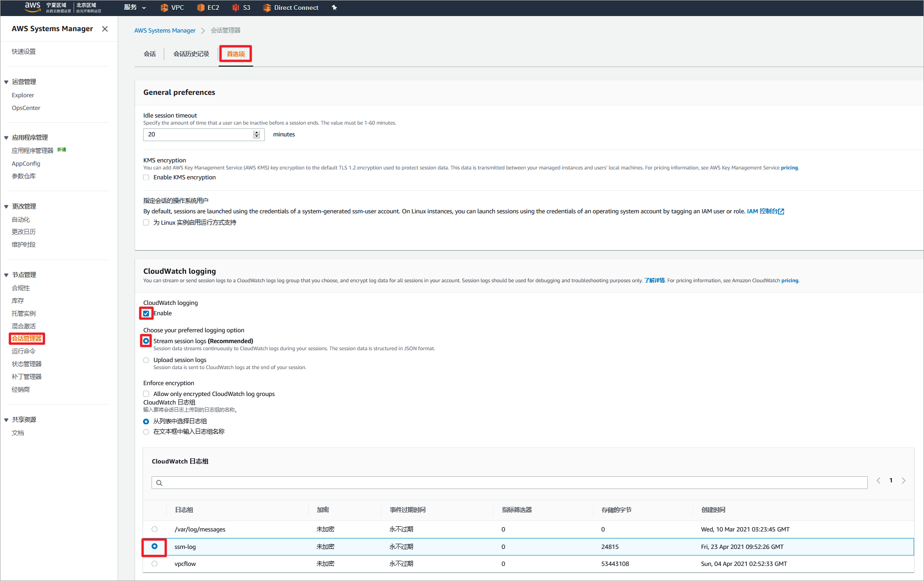The width and height of the screenshot is (924, 581).
Task: Enable KMS encryption checkbox
Action: click(146, 177)
